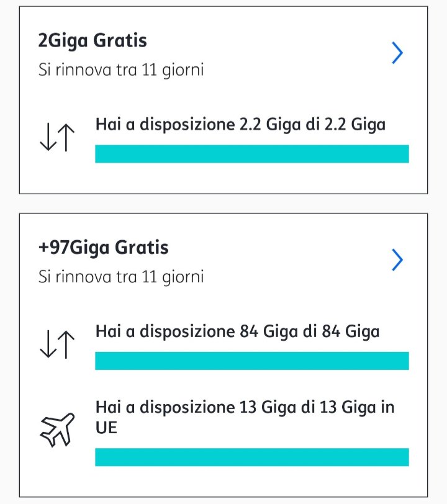Click the data arrows icon in +97Giga Gratis card

(x=57, y=344)
